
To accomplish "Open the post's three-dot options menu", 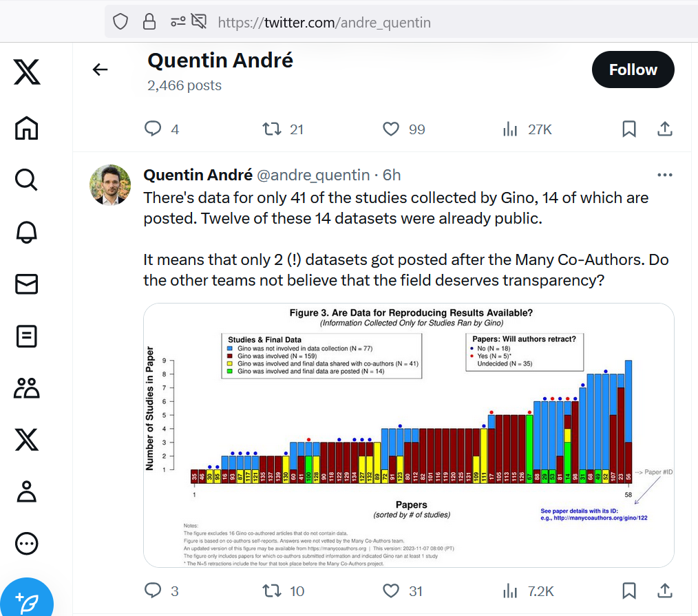I will 664,175.
